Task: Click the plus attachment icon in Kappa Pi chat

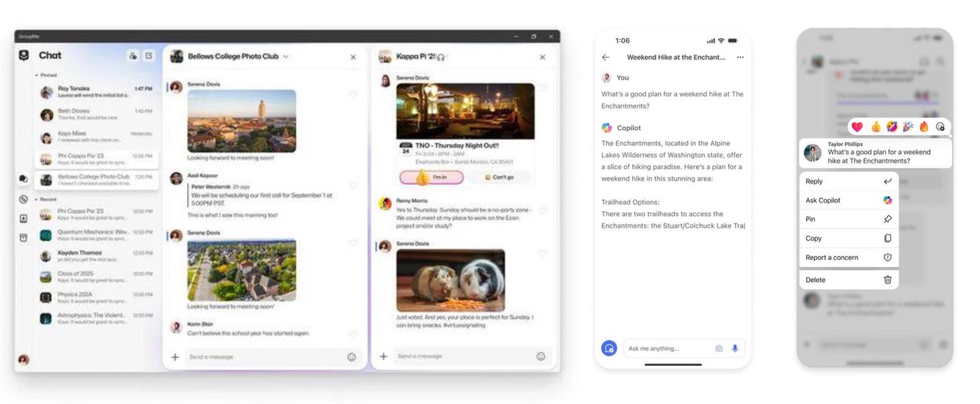Action: (384, 356)
